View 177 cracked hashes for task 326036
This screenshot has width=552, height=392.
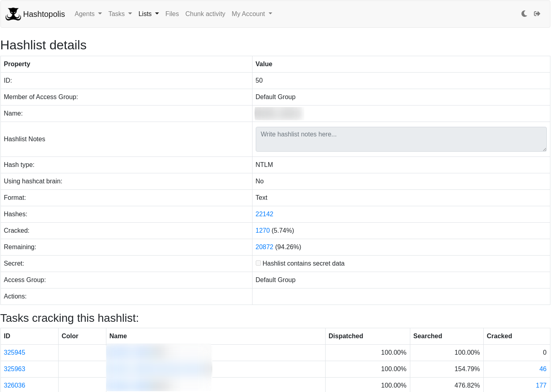(541, 385)
